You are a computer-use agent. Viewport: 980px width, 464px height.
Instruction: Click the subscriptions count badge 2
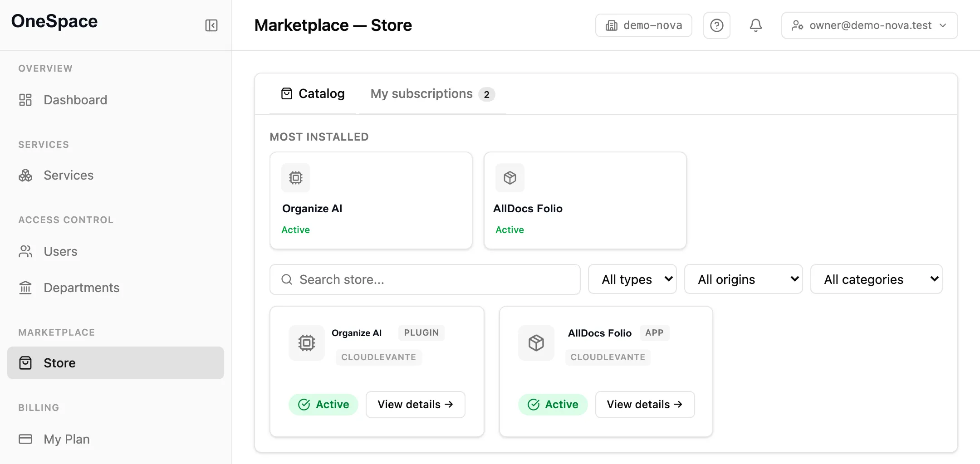point(487,94)
